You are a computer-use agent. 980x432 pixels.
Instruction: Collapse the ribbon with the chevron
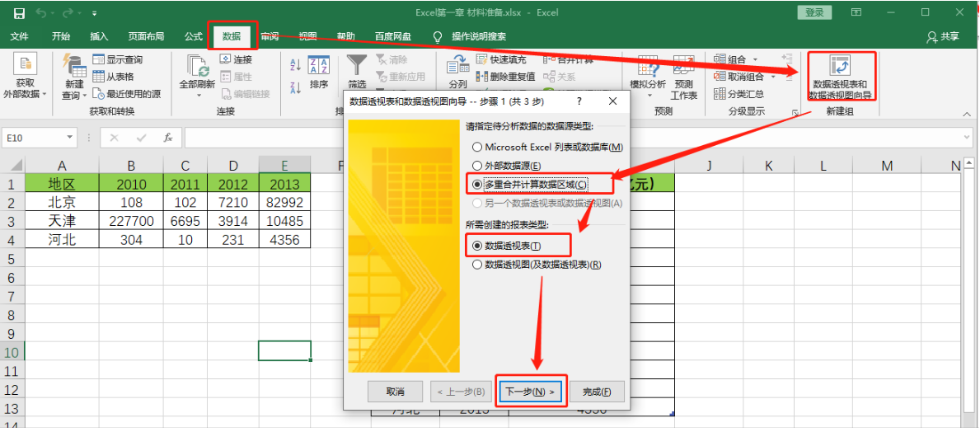pos(968,113)
